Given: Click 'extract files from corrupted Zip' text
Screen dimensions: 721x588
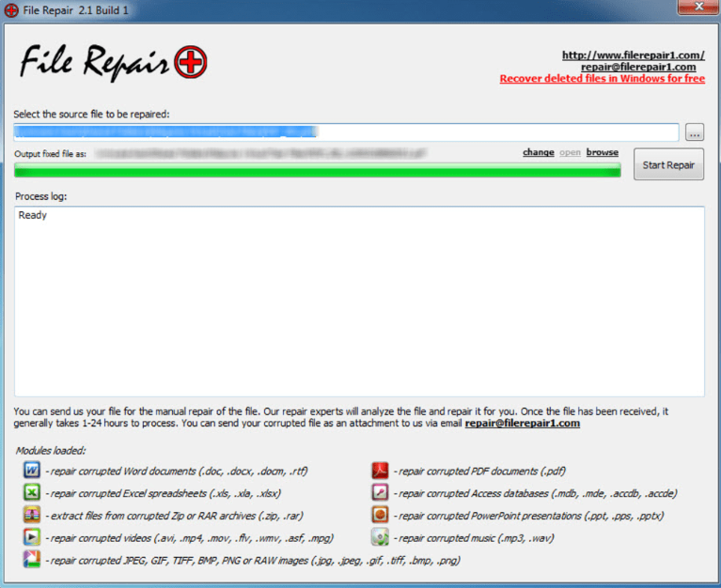Looking at the screenshot, I should [x=174, y=516].
